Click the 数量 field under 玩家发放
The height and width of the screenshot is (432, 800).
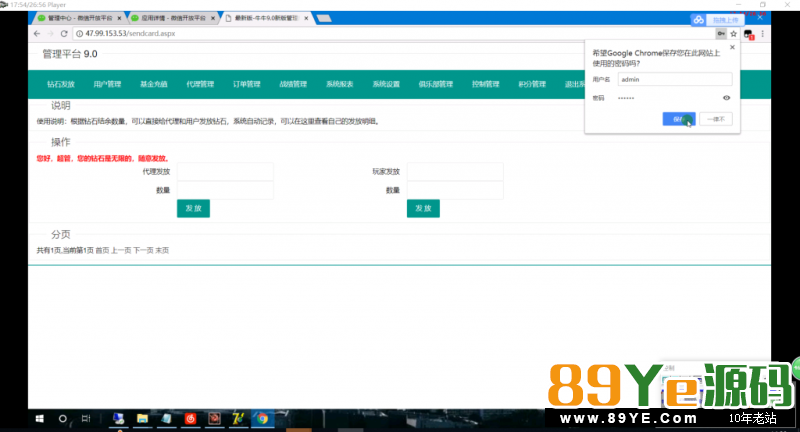point(455,190)
